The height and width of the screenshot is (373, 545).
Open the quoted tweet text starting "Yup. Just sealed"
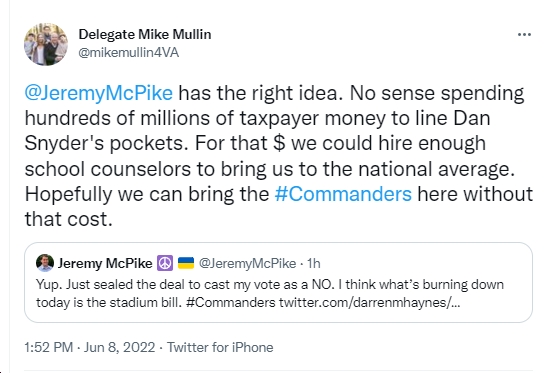click(x=270, y=293)
